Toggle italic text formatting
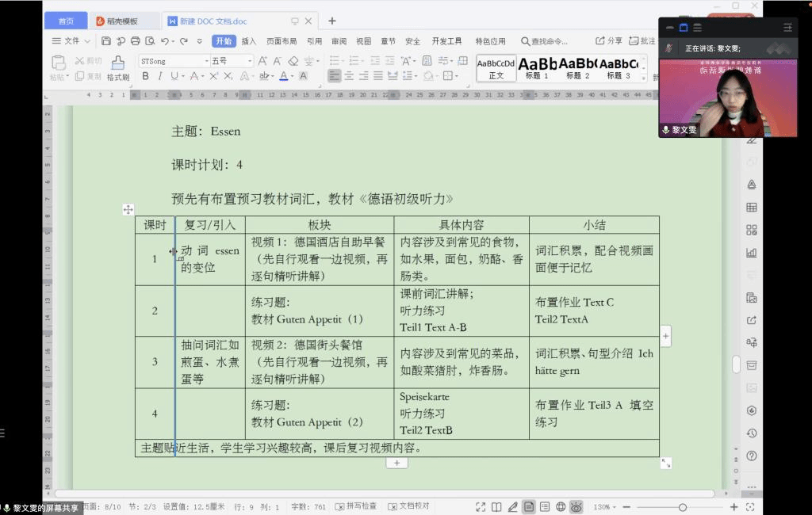This screenshot has height=515, width=812. tap(159, 76)
